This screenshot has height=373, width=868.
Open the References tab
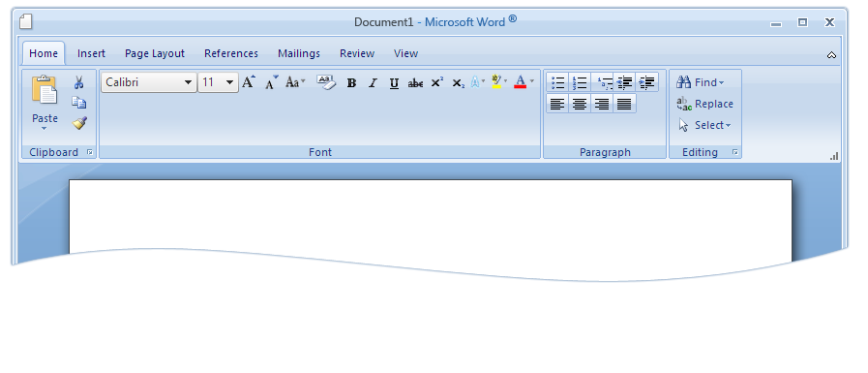pos(231,53)
